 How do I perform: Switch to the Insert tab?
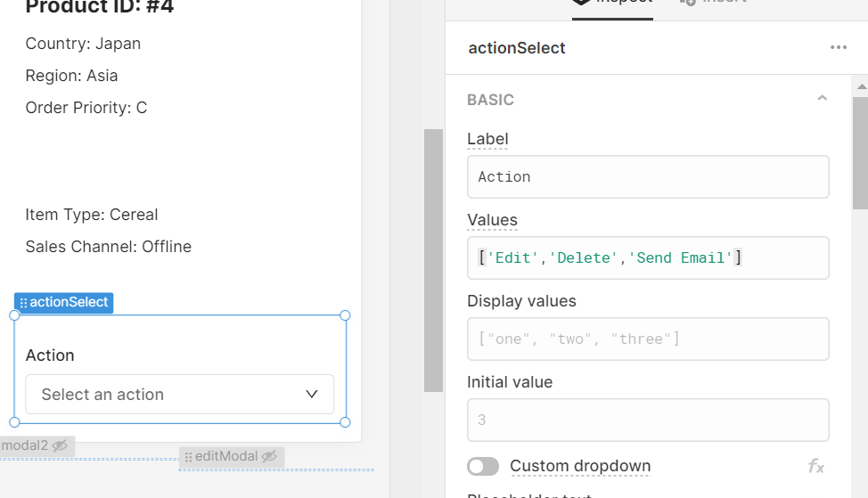714,4
